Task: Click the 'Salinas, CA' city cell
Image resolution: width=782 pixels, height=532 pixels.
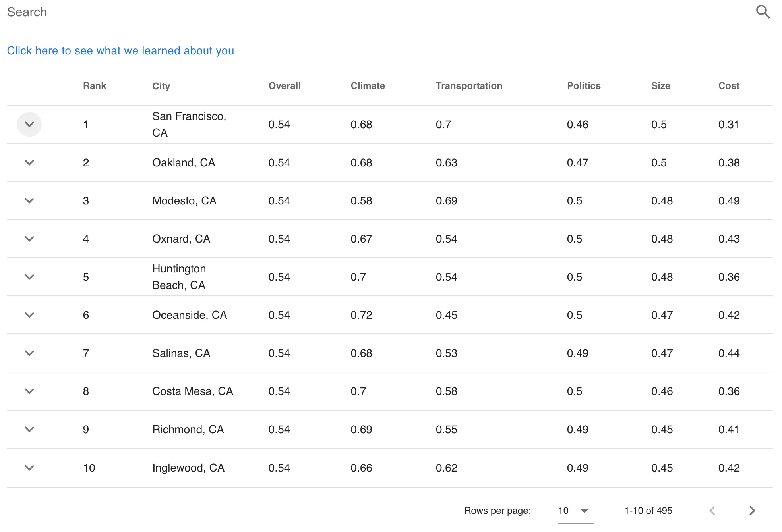Action: [181, 353]
